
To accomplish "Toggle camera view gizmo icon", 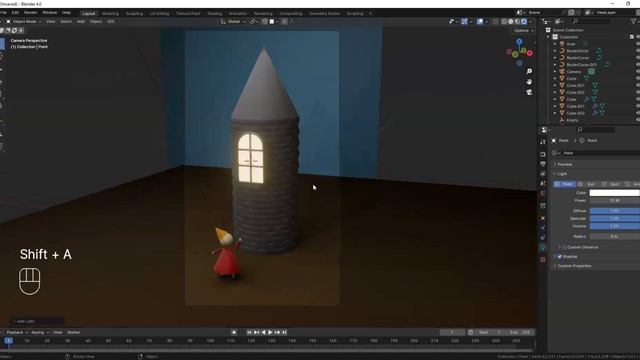I will (529, 92).
